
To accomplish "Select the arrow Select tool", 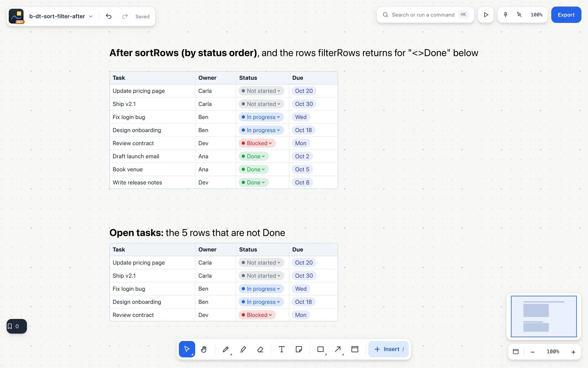I will pyautogui.click(x=187, y=349).
